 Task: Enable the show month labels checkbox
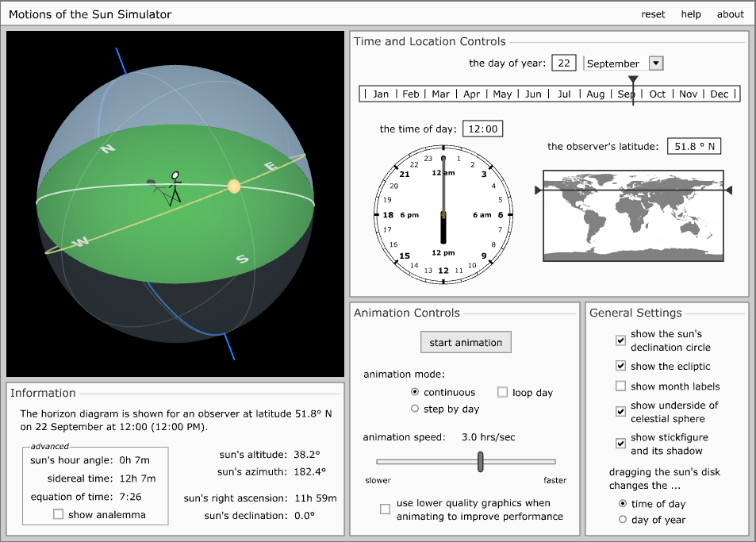tap(621, 386)
